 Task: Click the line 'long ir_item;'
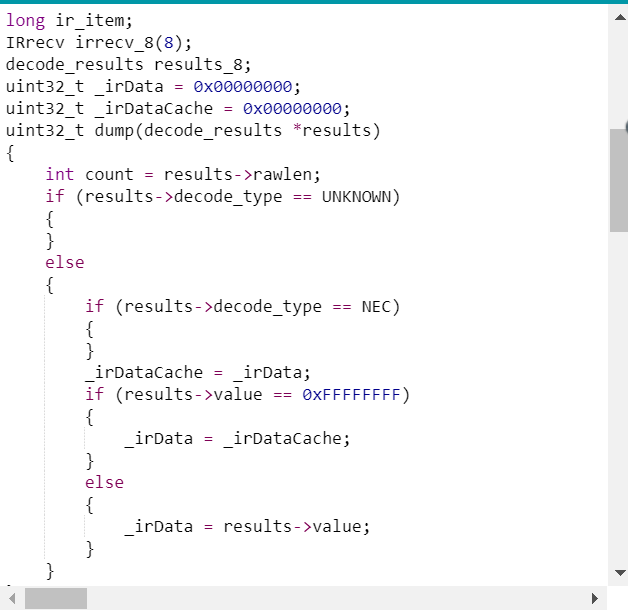coord(69,21)
